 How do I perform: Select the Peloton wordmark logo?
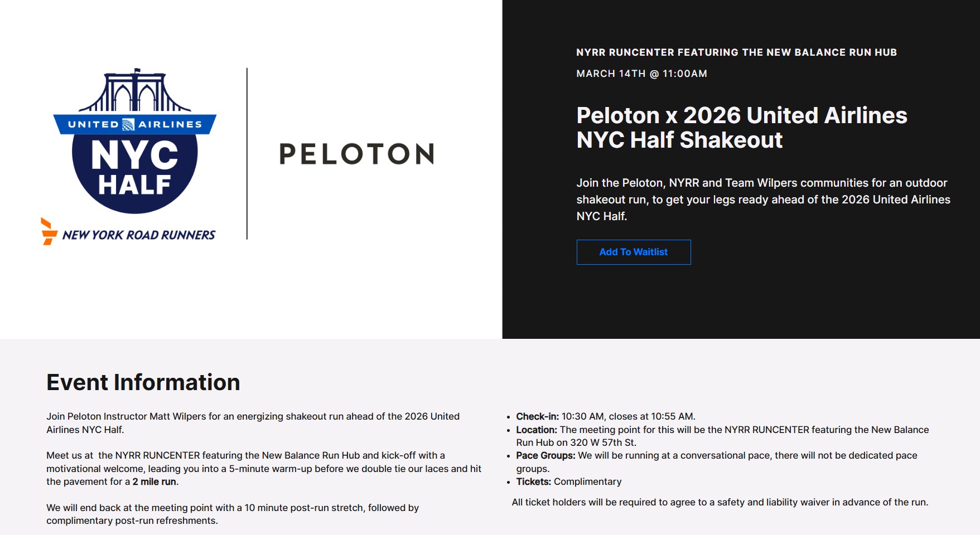pos(357,154)
